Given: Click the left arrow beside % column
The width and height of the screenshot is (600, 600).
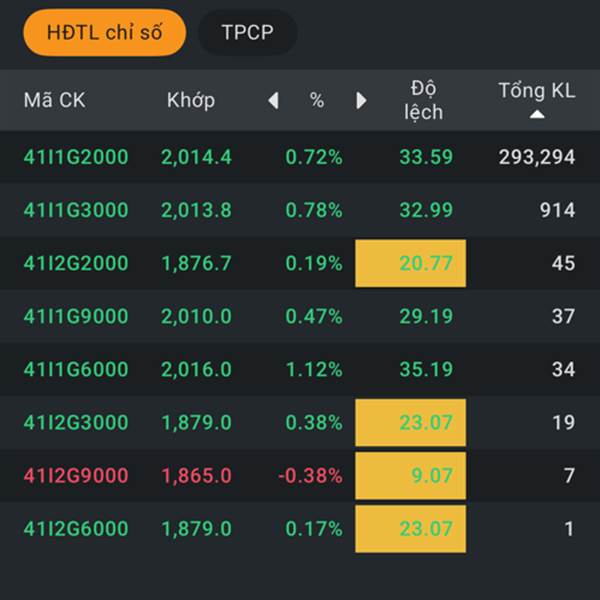Looking at the screenshot, I should click(273, 100).
